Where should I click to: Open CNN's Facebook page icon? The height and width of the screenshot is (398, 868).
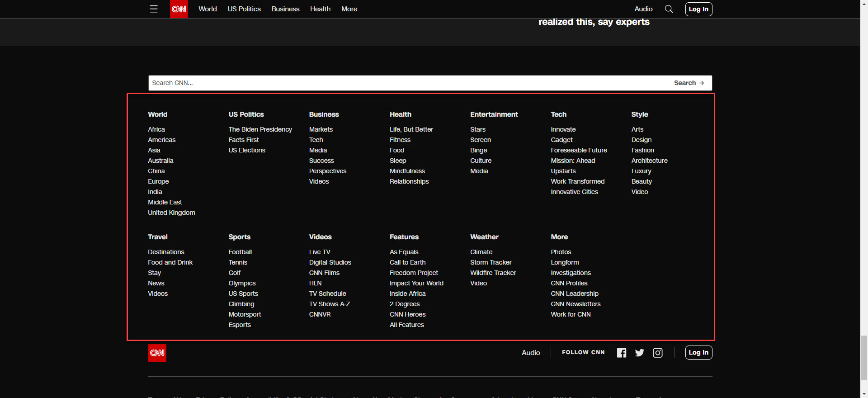point(622,353)
